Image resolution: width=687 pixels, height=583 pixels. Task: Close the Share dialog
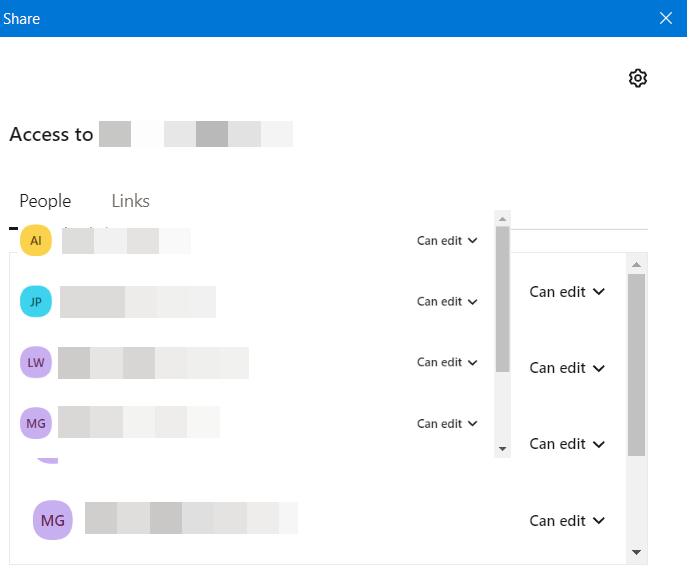(x=667, y=18)
